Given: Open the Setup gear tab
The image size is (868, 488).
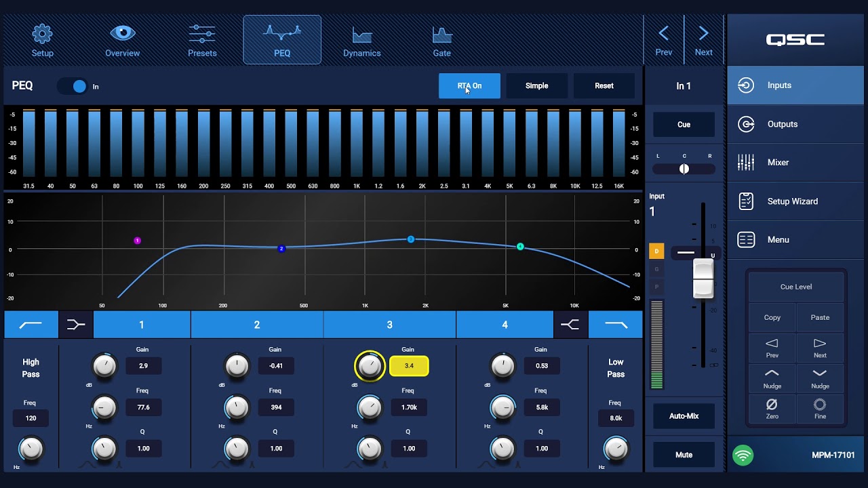Looking at the screenshot, I should click(42, 41).
